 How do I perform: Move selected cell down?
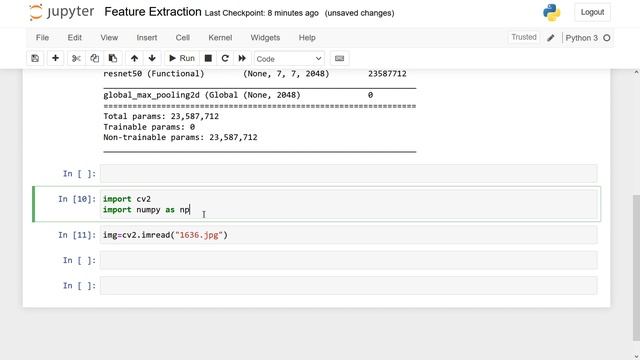point(152,58)
